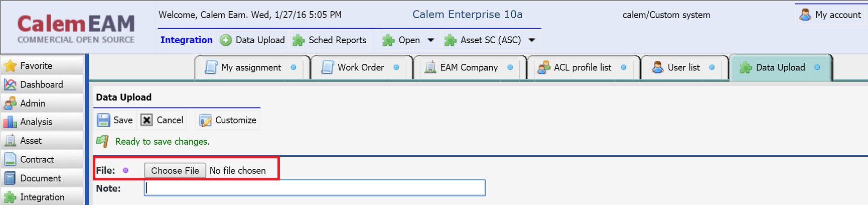868x205 pixels.
Task: Open Analysis bar chart sidebar item
Action: 10,122
